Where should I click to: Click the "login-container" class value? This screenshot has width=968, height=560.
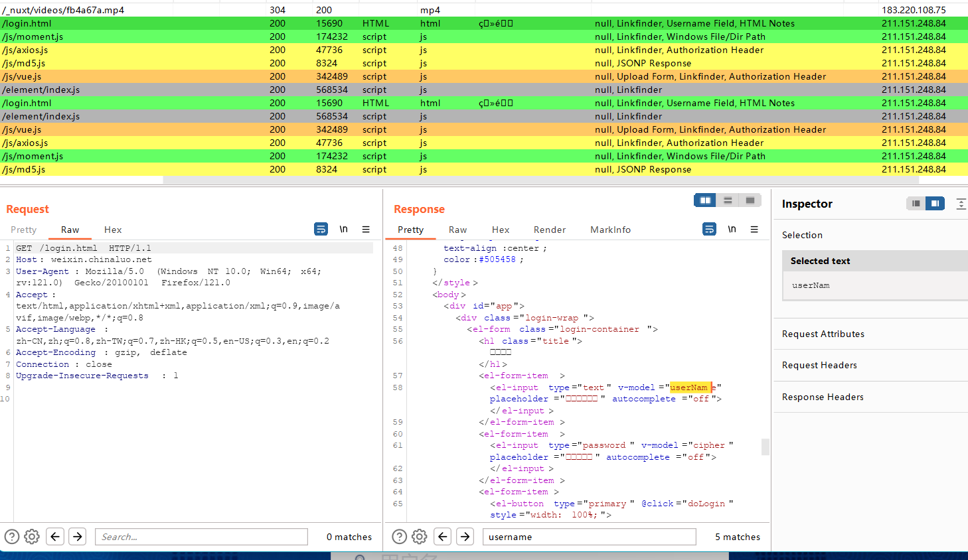coord(600,329)
